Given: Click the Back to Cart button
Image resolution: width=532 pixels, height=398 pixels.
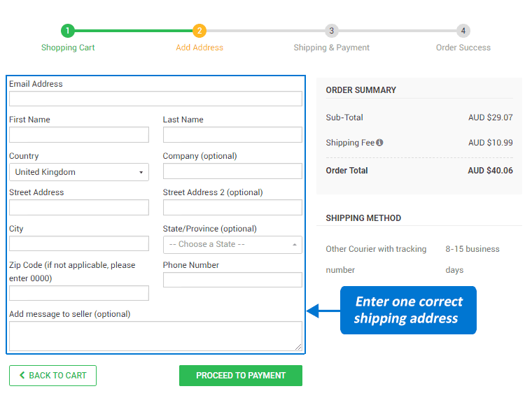Looking at the screenshot, I should pyautogui.click(x=52, y=376).
